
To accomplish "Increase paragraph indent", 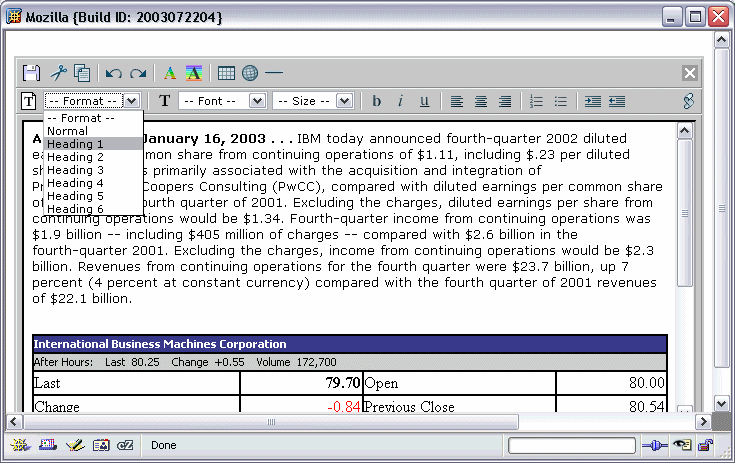I will [x=592, y=101].
